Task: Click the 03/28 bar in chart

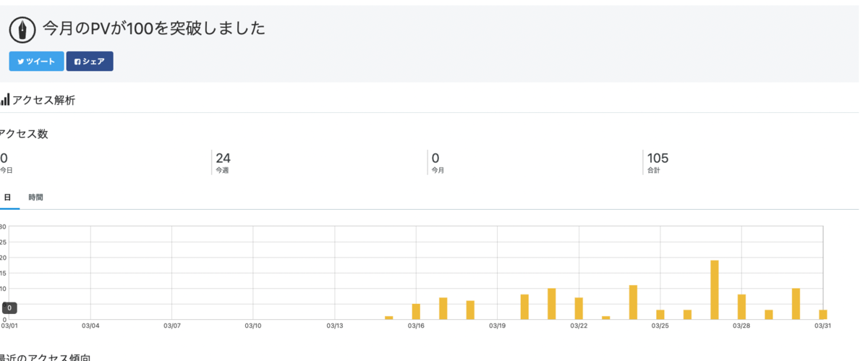Action: point(741,307)
